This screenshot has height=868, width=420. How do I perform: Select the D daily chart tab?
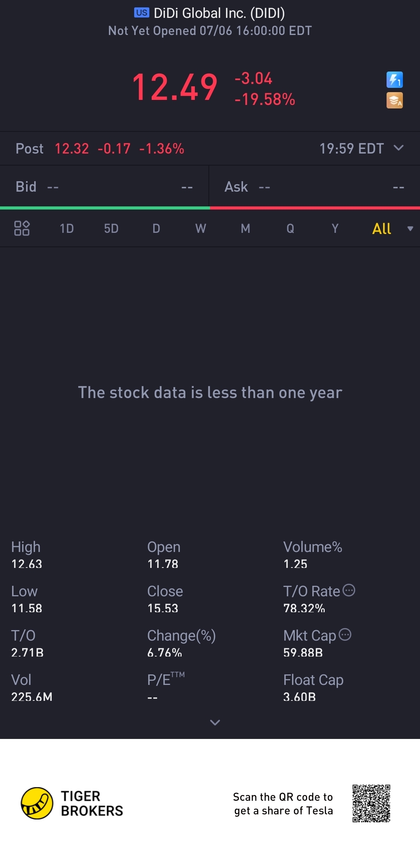point(156,229)
